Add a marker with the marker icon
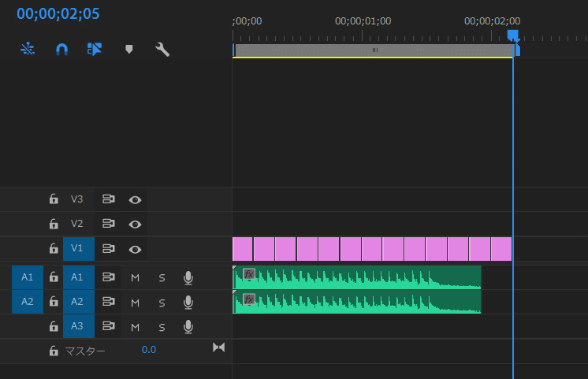The width and height of the screenshot is (588, 379). tap(129, 49)
